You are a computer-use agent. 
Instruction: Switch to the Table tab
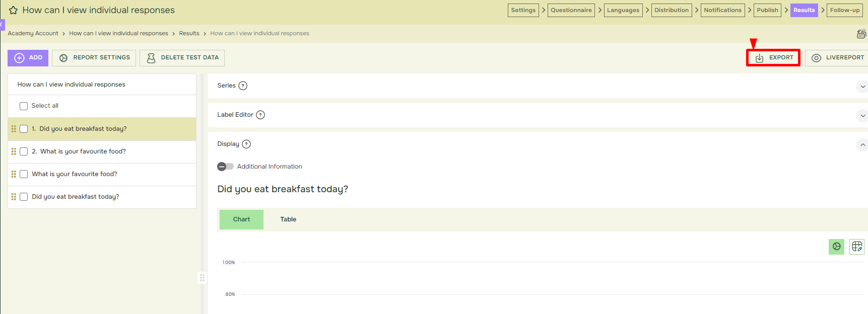tap(288, 219)
